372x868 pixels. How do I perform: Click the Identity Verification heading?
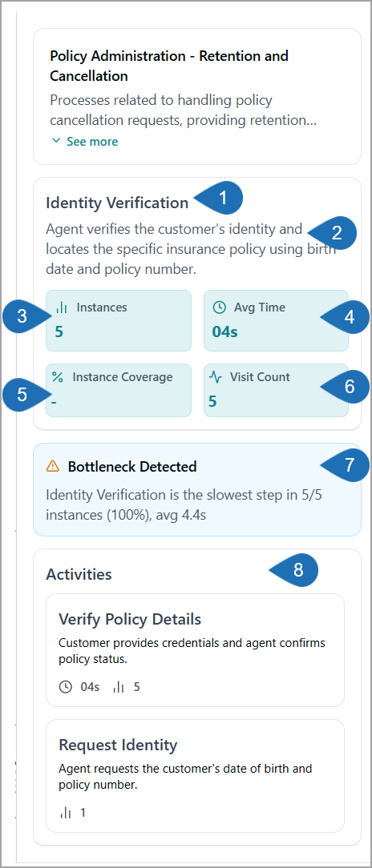pyautogui.click(x=118, y=203)
